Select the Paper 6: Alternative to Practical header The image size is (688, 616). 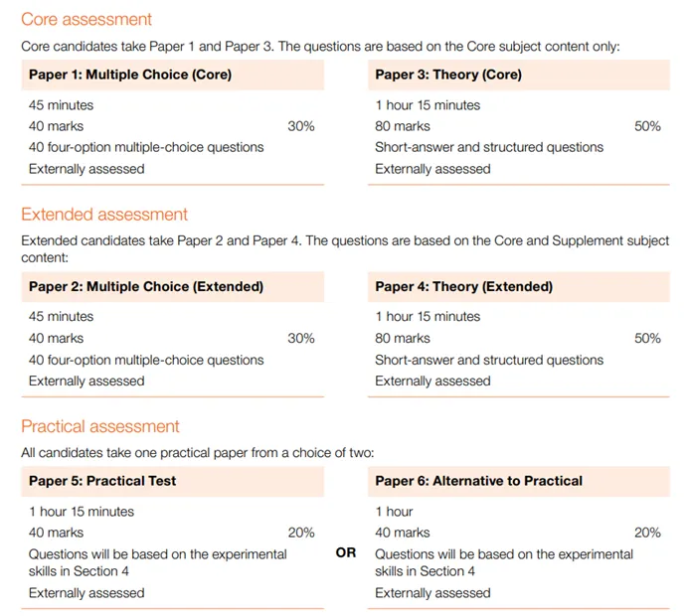pos(478,481)
